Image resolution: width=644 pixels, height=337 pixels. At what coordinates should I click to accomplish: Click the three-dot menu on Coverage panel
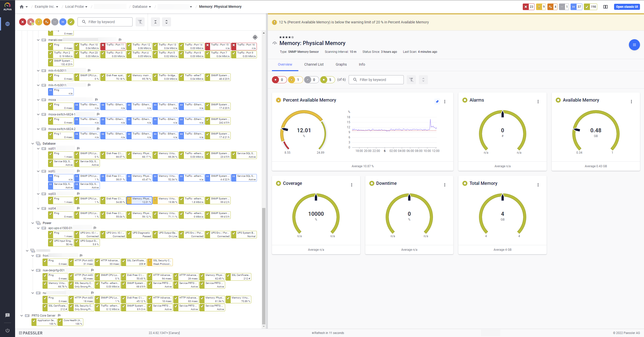coord(351,185)
